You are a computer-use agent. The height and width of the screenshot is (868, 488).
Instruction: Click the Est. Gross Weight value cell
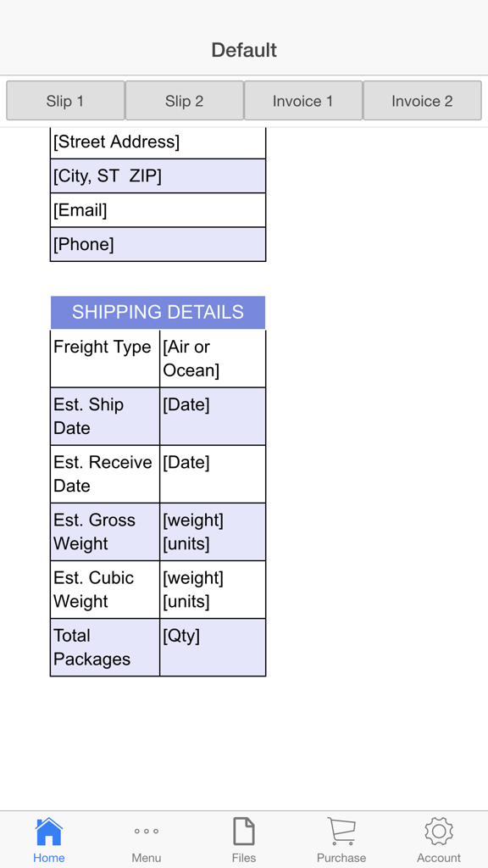pyautogui.click(x=213, y=531)
